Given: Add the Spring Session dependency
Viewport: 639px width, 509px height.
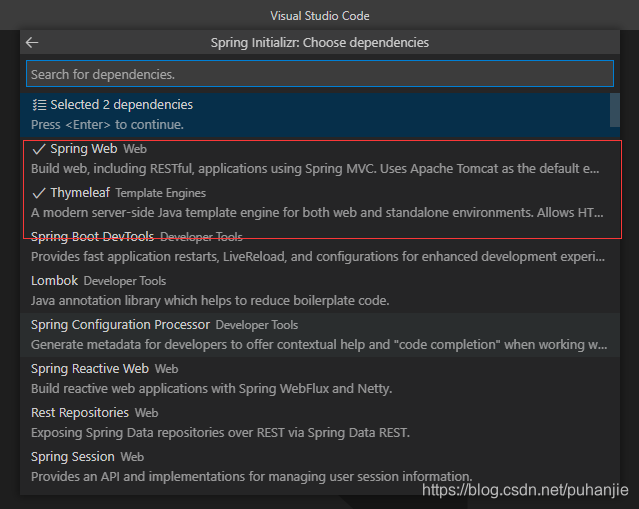Looking at the screenshot, I should [x=320, y=467].
